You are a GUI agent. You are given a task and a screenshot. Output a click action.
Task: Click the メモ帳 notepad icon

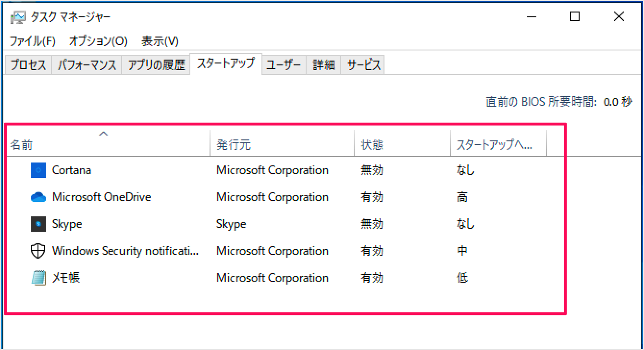[38, 278]
